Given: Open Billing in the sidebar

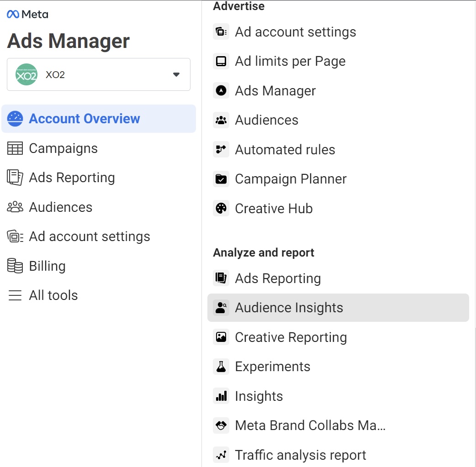Looking at the screenshot, I should [x=48, y=266].
